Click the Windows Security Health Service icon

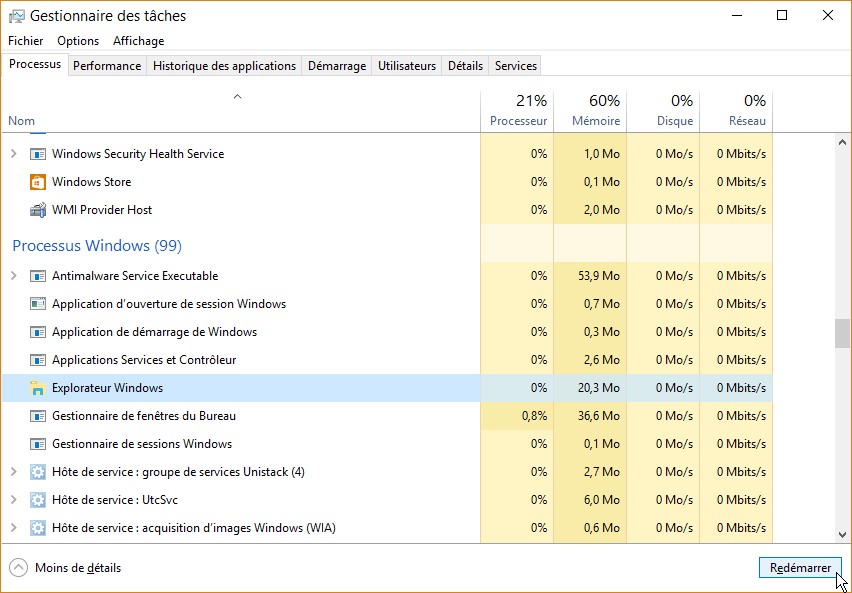pyautogui.click(x=38, y=154)
